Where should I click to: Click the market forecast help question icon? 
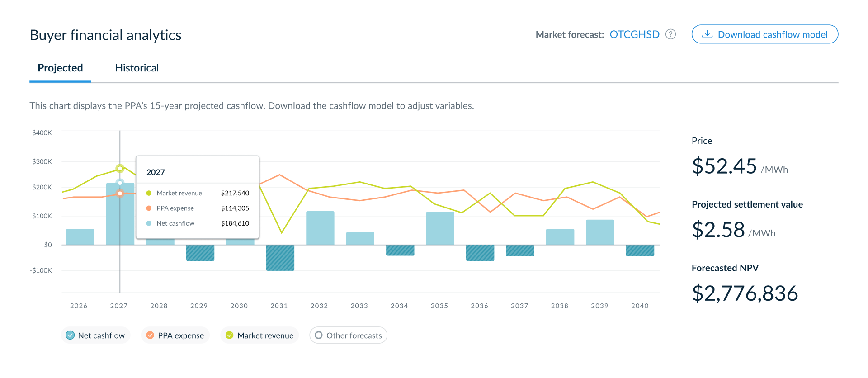point(671,34)
